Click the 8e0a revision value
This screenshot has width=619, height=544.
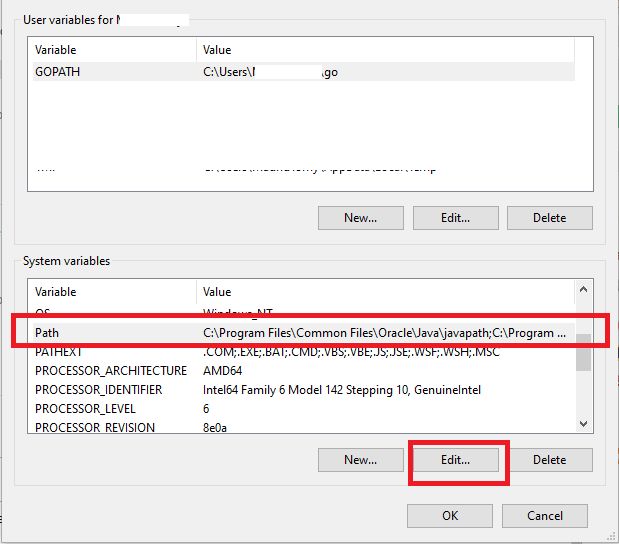pyautogui.click(x=215, y=428)
